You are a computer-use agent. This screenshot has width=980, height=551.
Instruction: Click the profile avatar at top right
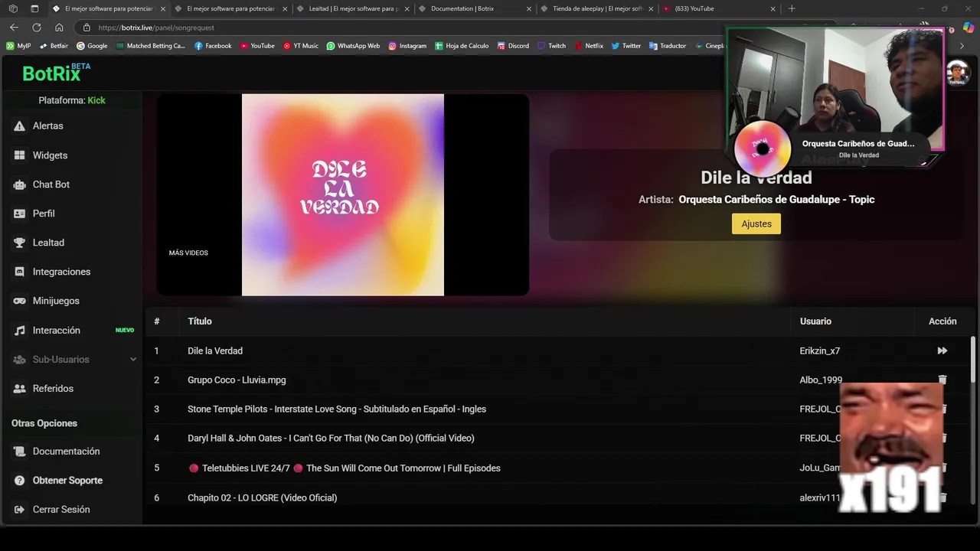(958, 73)
